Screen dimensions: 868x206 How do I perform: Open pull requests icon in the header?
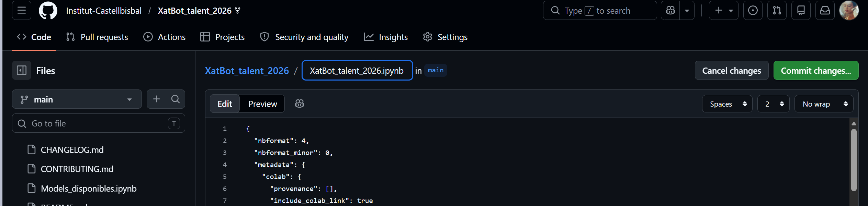coord(777,10)
